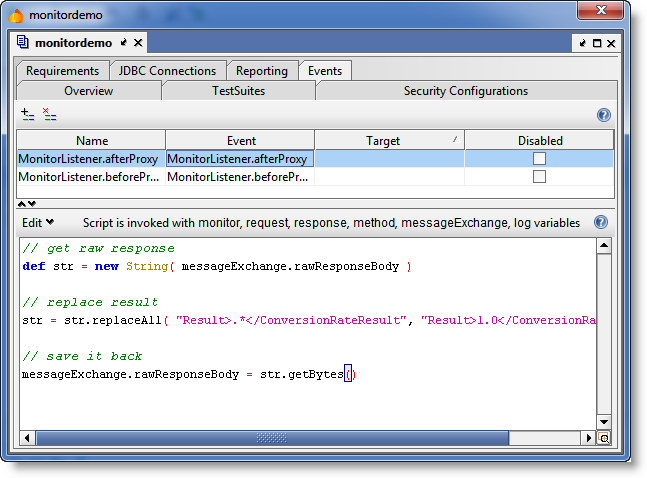Switch to the JDBC Connections tab
Image resolution: width=647 pixels, height=478 pixels.
tap(168, 71)
